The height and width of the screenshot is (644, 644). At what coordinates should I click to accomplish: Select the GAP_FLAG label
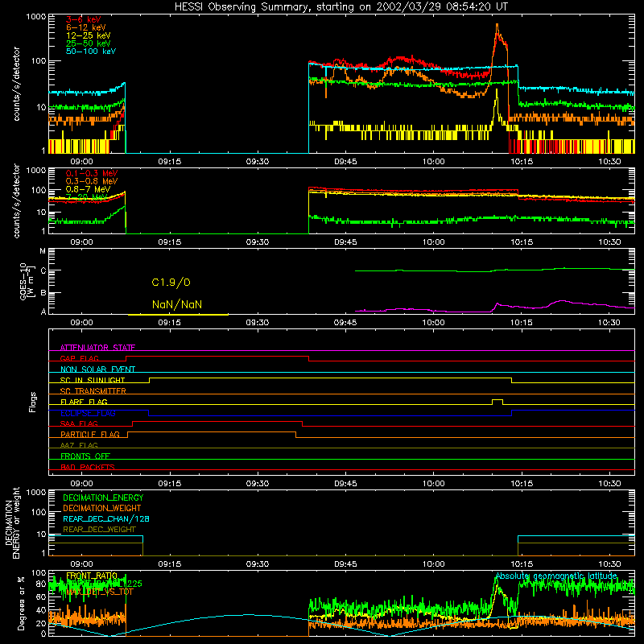coord(79,358)
